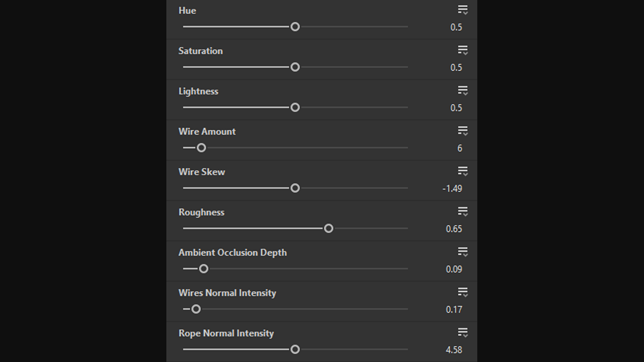This screenshot has height=362, width=644.
Task: Click the Wire Amount value field 6
Action: point(459,148)
